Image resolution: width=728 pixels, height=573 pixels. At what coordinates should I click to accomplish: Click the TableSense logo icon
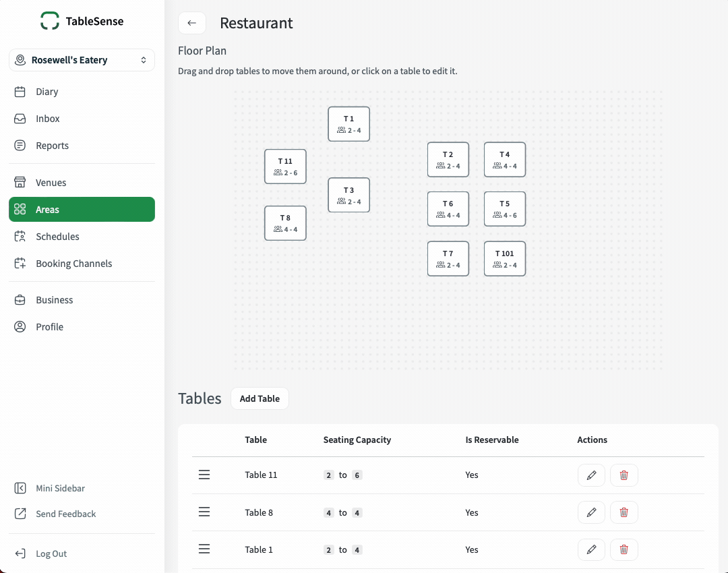[50, 21]
